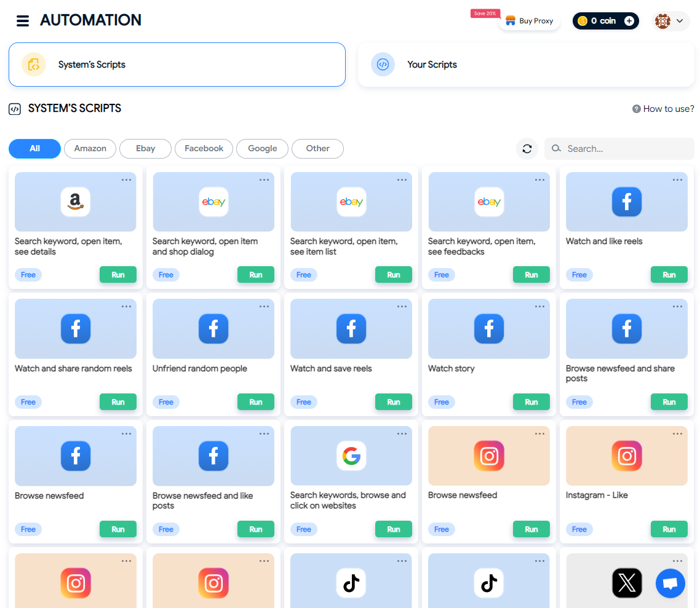Click the Free badge on 'Watch and save reels'

[x=304, y=402]
